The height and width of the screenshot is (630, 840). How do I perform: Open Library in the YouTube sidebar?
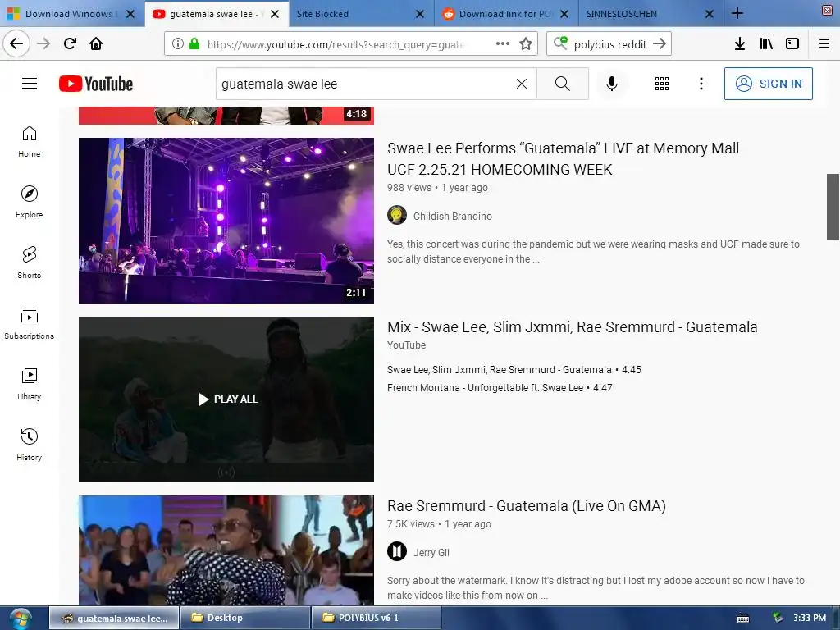point(29,384)
